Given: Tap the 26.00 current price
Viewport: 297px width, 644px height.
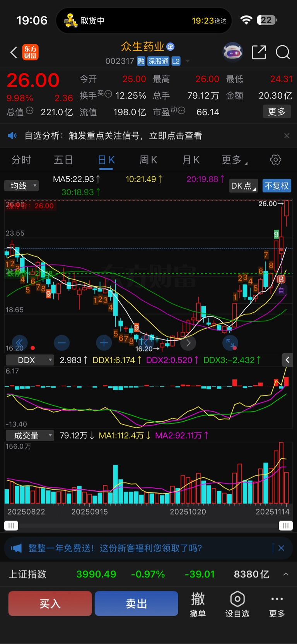Looking at the screenshot, I should point(33,80).
